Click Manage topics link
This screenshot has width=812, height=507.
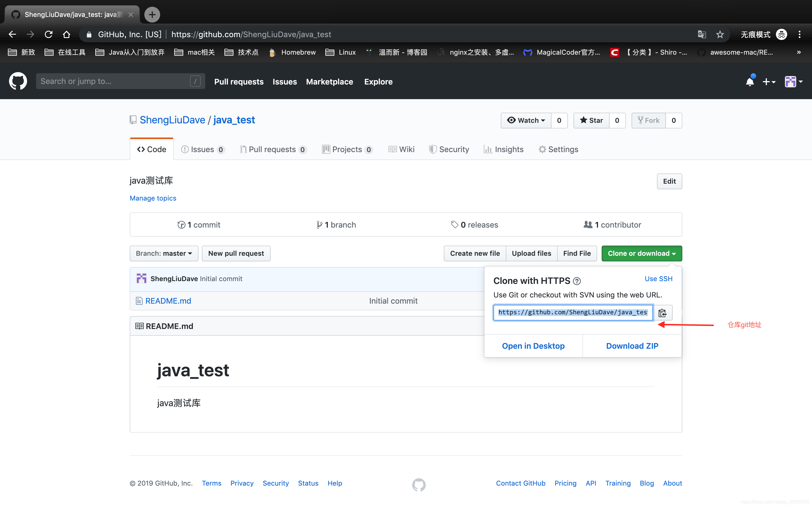point(153,197)
